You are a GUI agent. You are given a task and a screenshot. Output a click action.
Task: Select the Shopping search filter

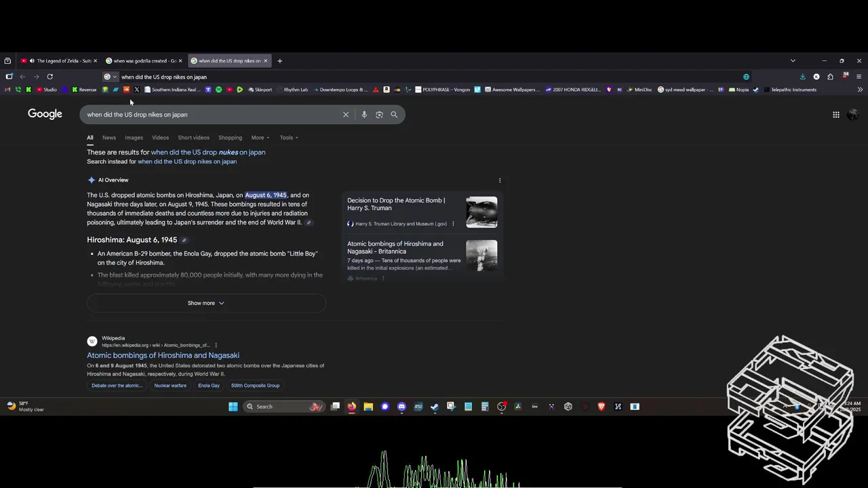tap(230, 138)
